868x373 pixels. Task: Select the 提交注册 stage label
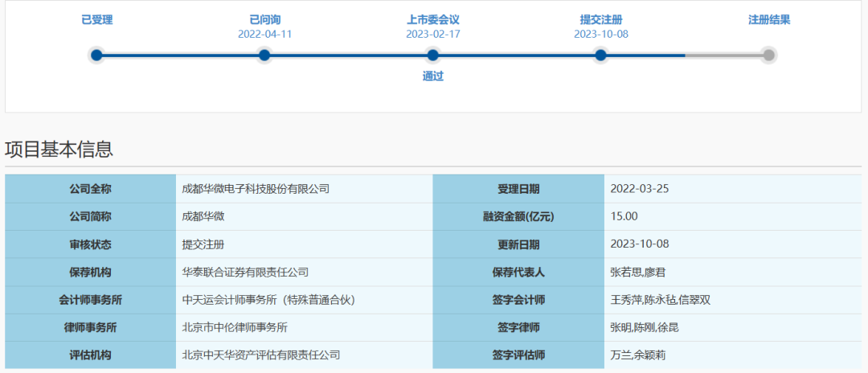(600, 20)
